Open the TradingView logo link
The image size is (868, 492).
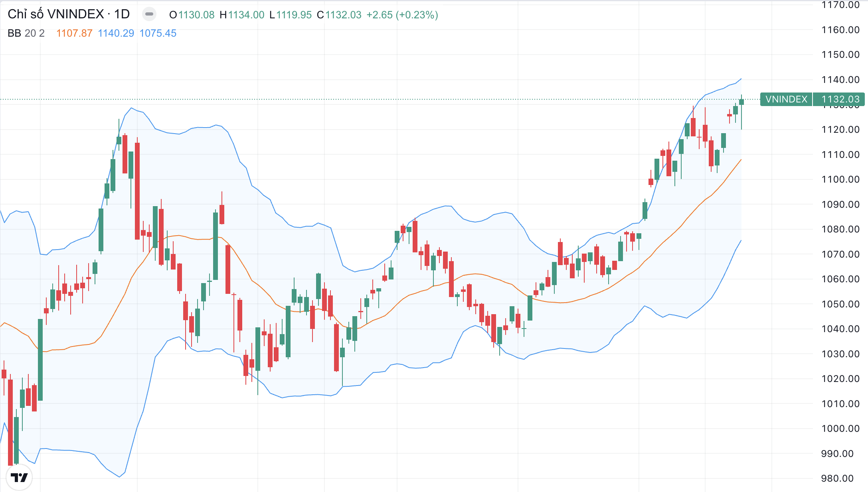click(19, 477)
